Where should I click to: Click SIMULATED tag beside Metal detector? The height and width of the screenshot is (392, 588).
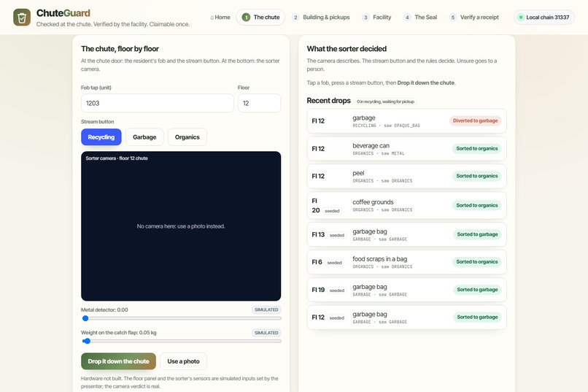266,310
